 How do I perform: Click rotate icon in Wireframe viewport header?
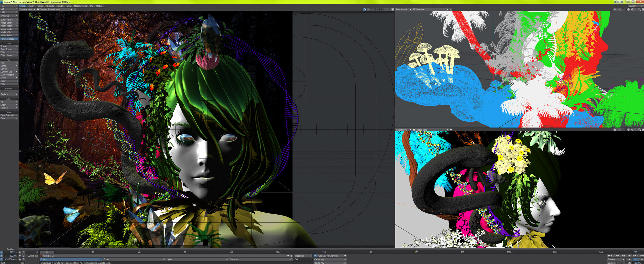click(636, 9)
